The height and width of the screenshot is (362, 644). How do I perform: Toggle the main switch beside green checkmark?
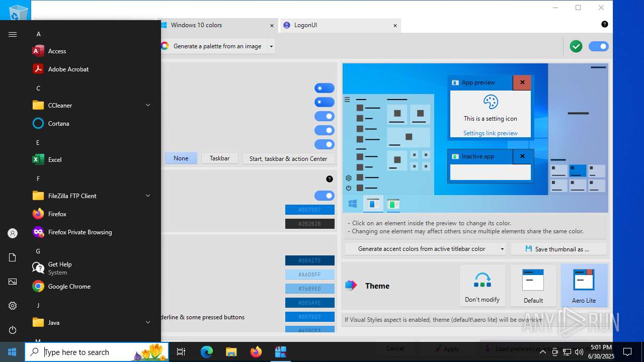point(598,46)
